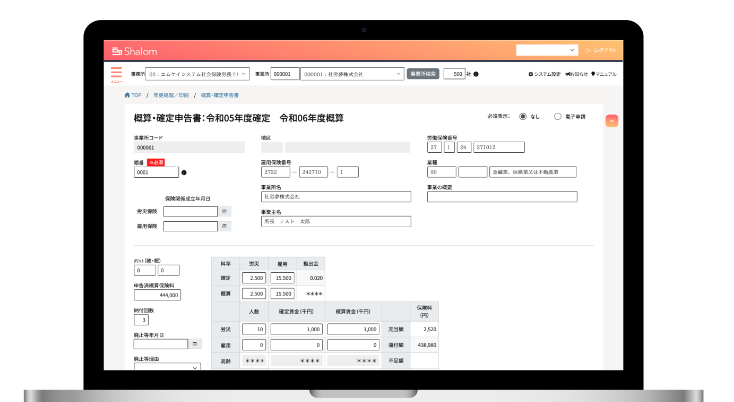Click the ログアウト logout button
This screenshot has width=734, height=402.
point(601,51)
